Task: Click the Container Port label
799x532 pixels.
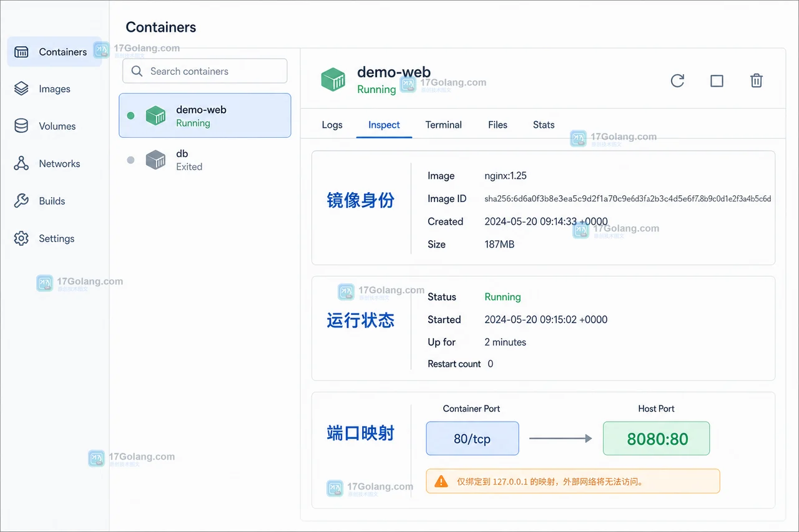Action: tap(471, 409)
